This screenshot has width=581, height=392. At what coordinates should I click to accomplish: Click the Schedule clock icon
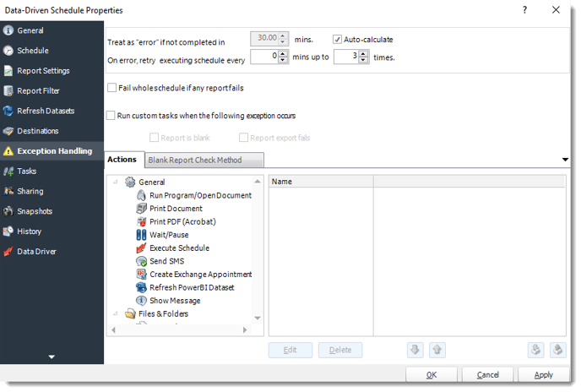coord(8,51)
